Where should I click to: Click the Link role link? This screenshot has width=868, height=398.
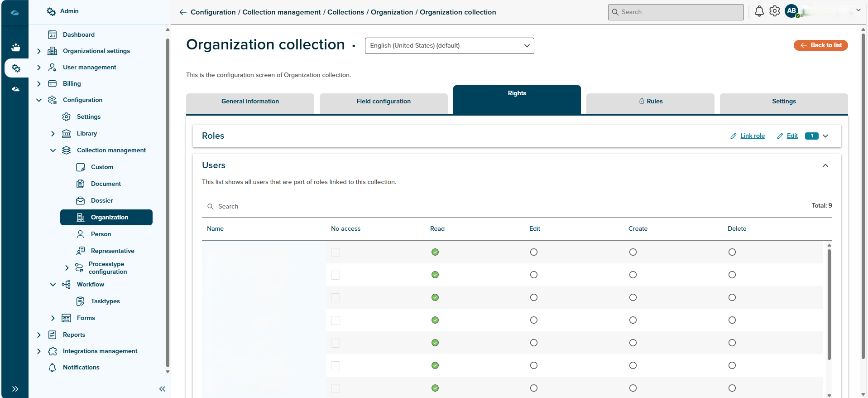pyautogui.click(x=752, y=136)
